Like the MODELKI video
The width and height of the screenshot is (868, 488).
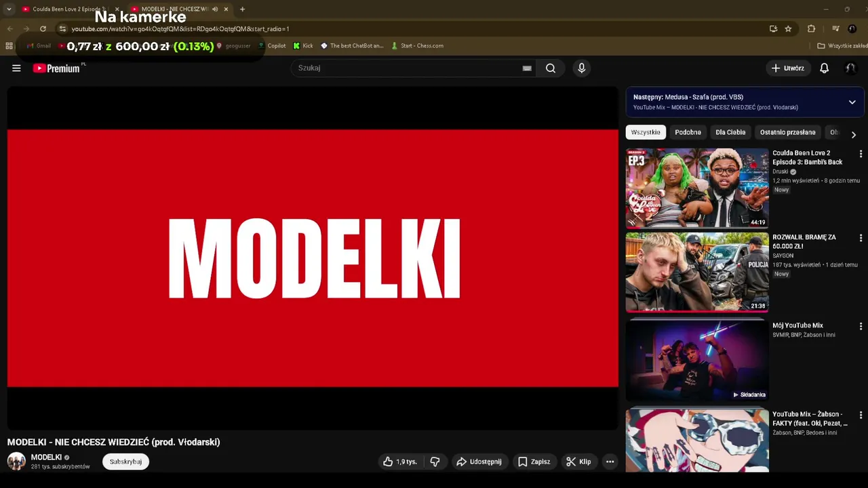(x=399, y=462)
